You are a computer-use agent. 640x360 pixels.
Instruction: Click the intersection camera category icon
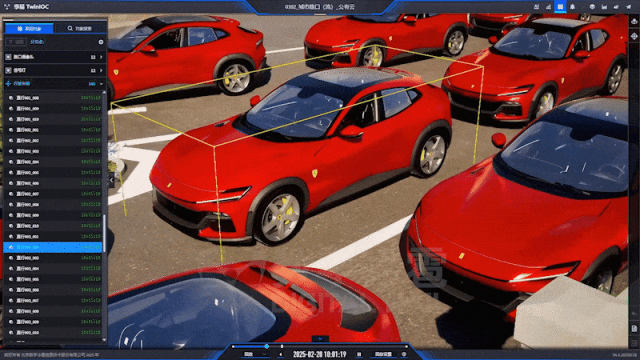8,57
